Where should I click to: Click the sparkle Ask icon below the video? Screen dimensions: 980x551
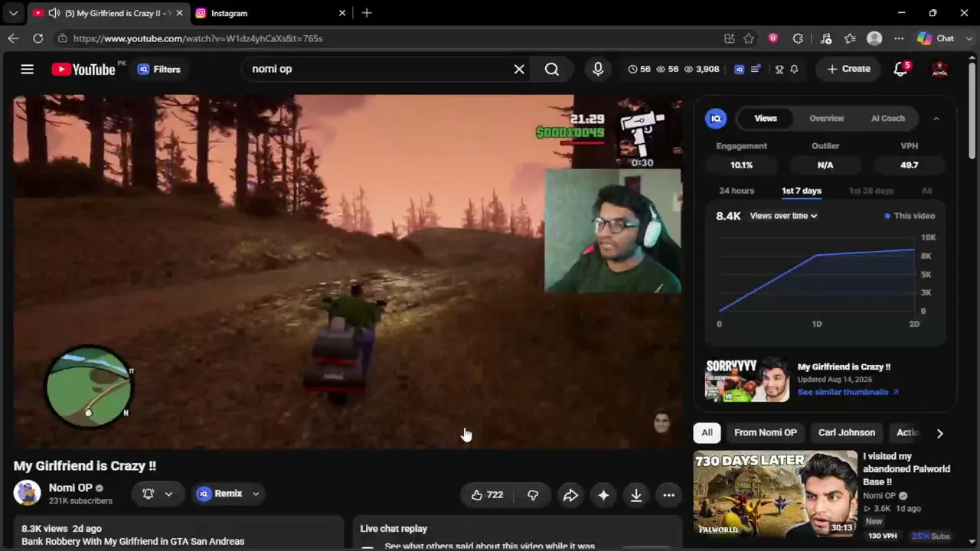pos(603,495)
